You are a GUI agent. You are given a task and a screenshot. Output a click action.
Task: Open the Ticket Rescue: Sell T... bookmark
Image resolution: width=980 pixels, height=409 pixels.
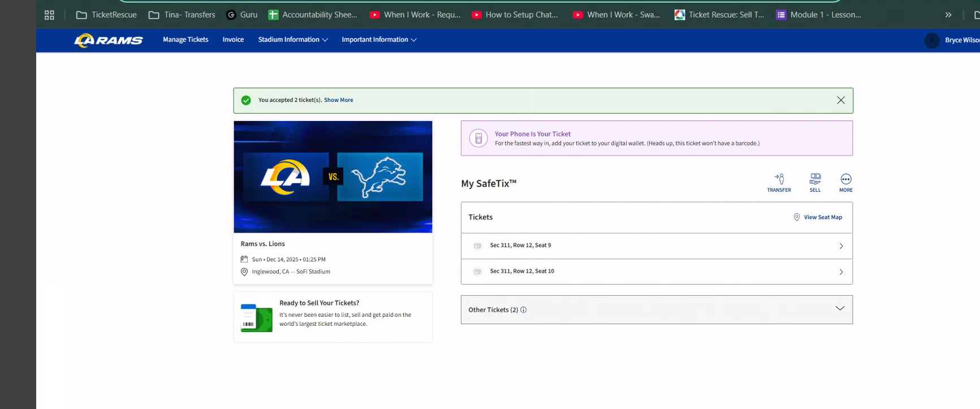point(719,15)
